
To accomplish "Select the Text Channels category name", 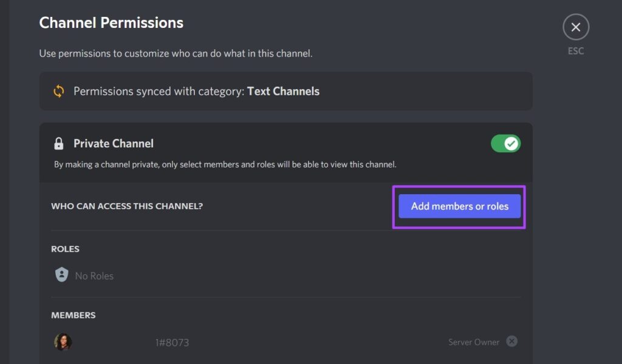I will pos(283,92).
